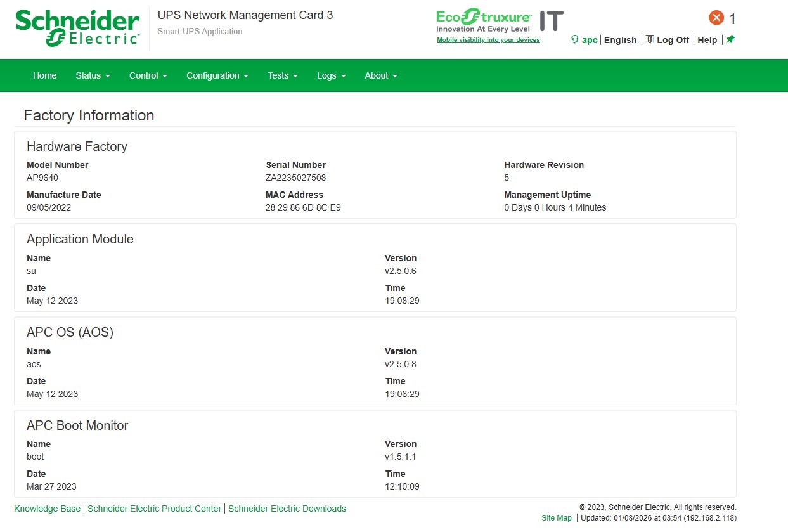
Task: Open Schneider Electric Downloads link
Action: pyautogui.click(x=287, y=509)
